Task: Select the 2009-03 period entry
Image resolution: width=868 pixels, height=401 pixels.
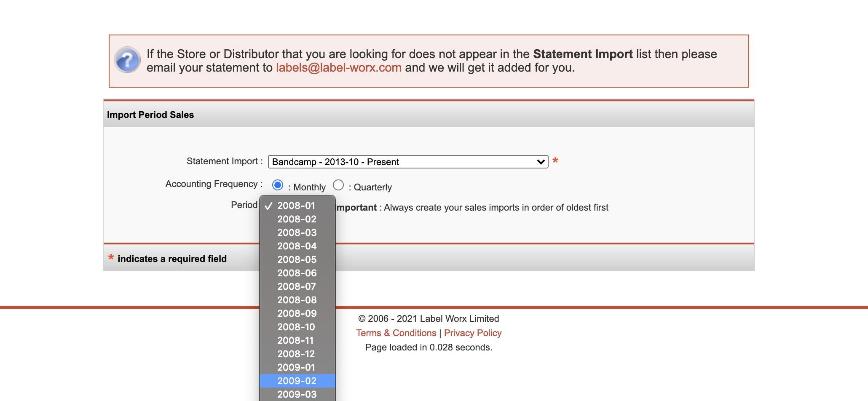Action: pyautogui.click(x=297, y=394)
